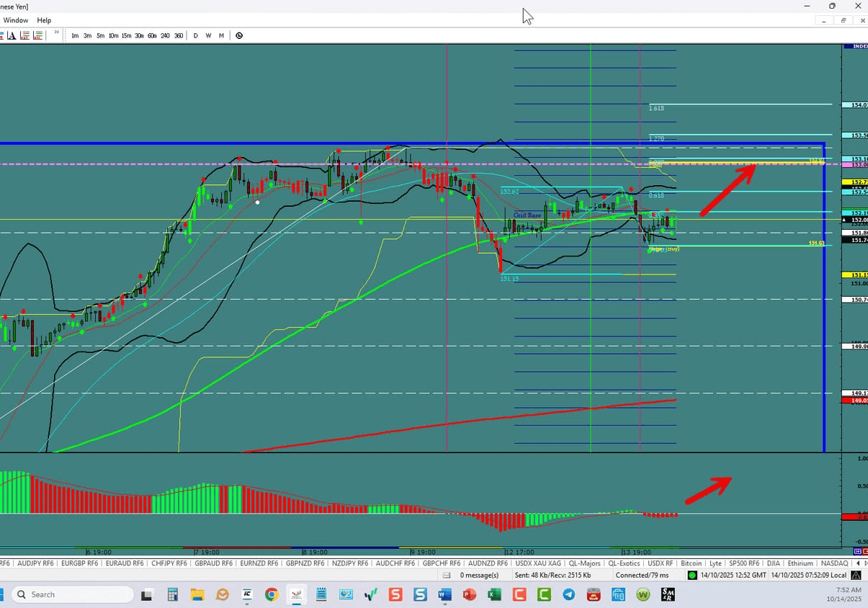Click the taskbar Search box

click(72, 594)
